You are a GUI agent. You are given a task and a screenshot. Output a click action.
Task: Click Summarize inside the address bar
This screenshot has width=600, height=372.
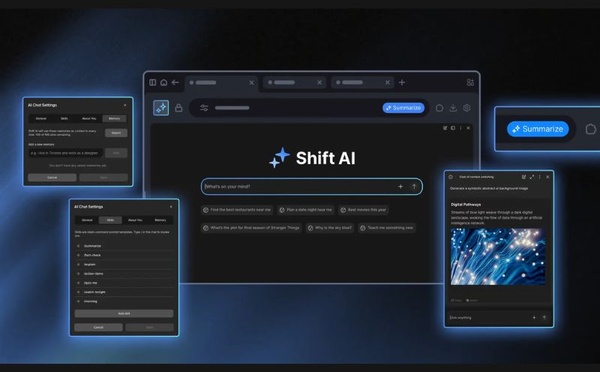403,108
